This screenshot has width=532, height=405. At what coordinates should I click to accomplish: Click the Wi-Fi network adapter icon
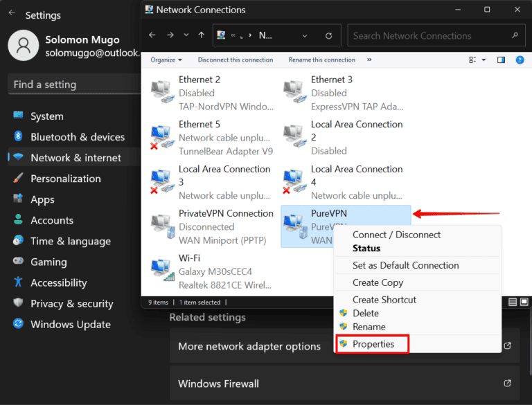coord(162,268)
